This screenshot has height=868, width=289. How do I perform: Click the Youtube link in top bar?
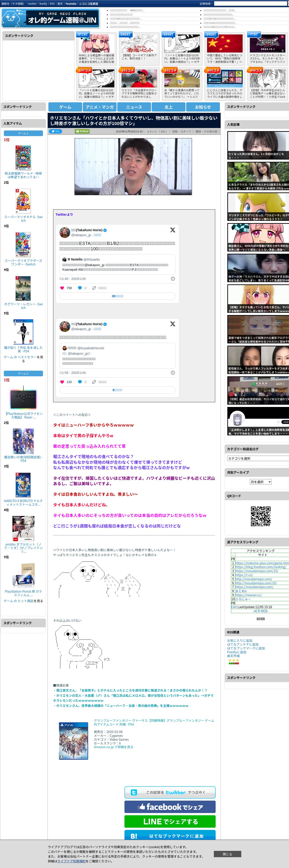71,4
